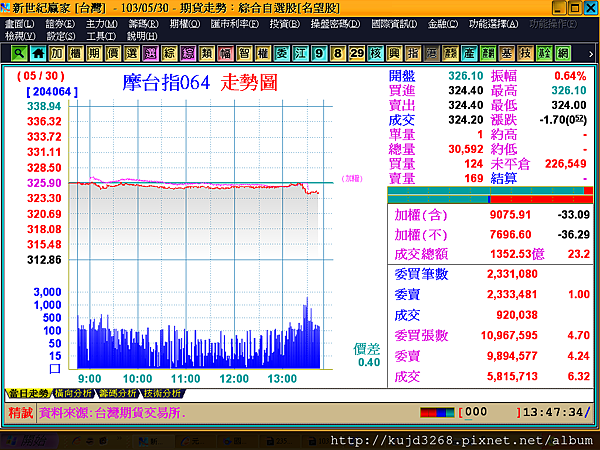Screen dimensions: 600x450
Task: Select the 指 index toolbar icon
Action: click(413, 53)
